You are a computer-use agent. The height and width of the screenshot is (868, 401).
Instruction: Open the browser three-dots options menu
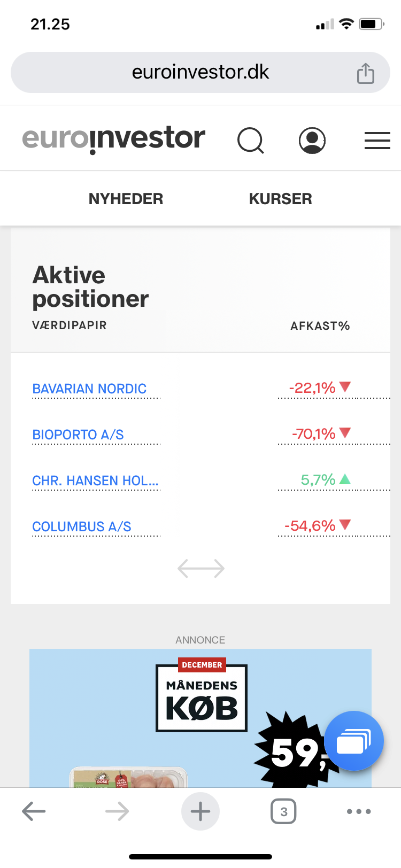pyautogui.click(x=359, y=811)
